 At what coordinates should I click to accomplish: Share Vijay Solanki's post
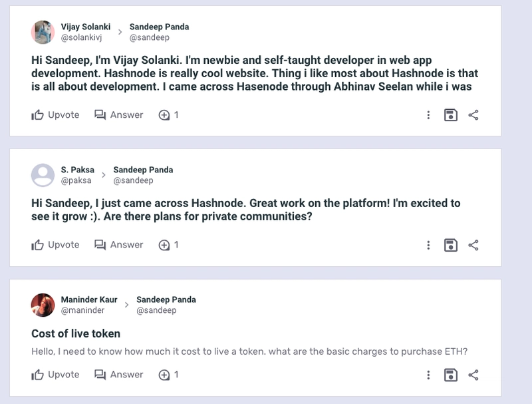click(473, 115)
